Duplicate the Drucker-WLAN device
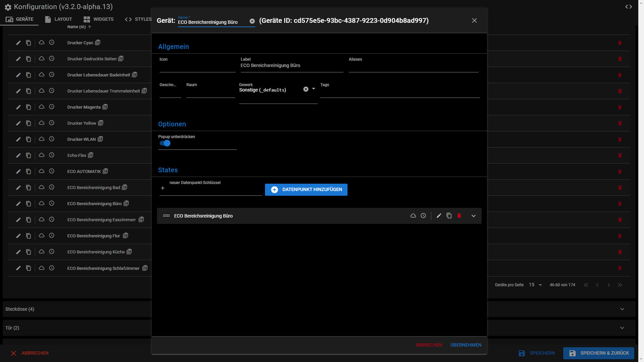This screenshot has height=362, width=644. tap(29, 139)
